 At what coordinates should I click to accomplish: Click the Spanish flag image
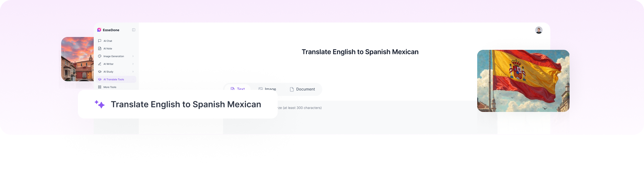(523, 81)
